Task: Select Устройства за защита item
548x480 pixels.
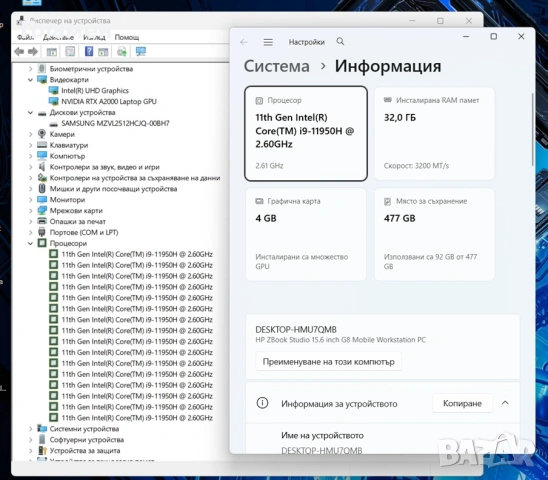Action: click(x=85, y=450)
